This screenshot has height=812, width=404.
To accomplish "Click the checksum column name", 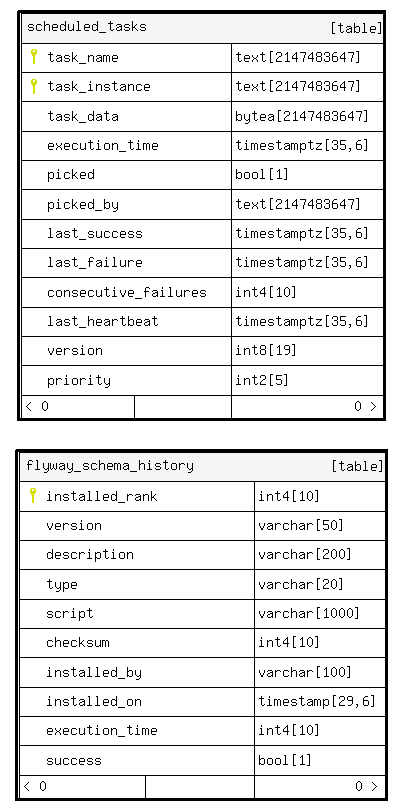I will pyautogui.click(x=78, y=642).
